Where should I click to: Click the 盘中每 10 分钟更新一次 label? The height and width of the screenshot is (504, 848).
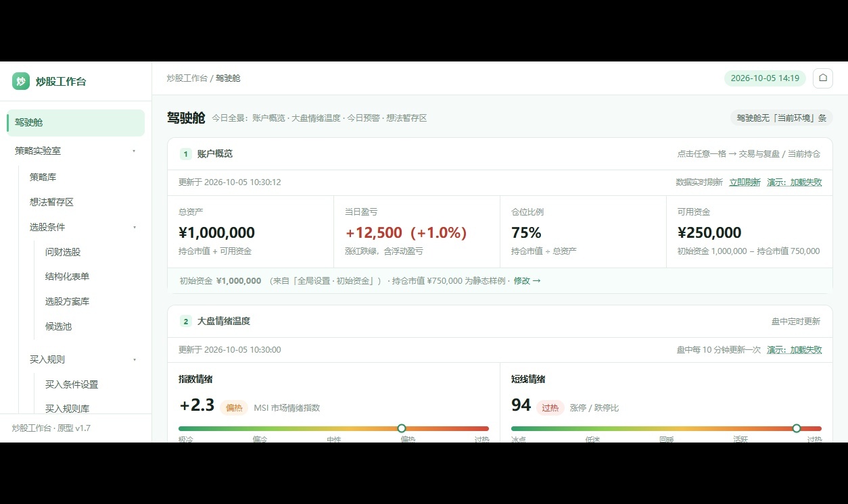(718, 350)
